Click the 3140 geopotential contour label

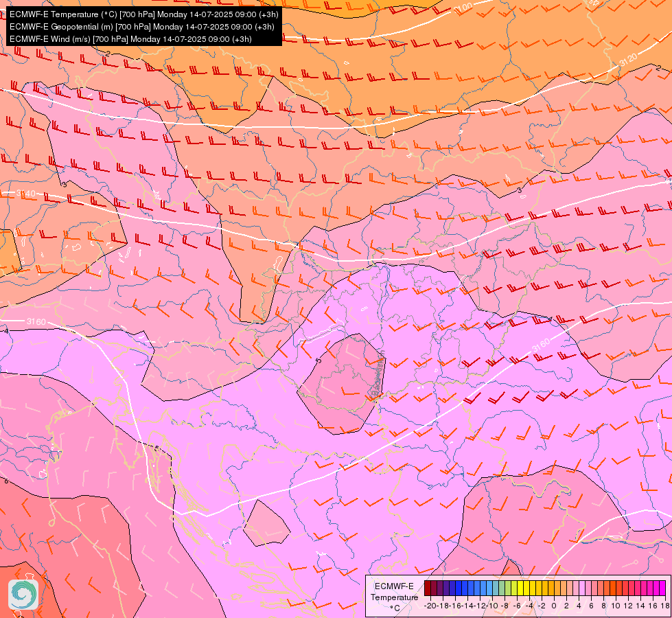click(26, 194)
